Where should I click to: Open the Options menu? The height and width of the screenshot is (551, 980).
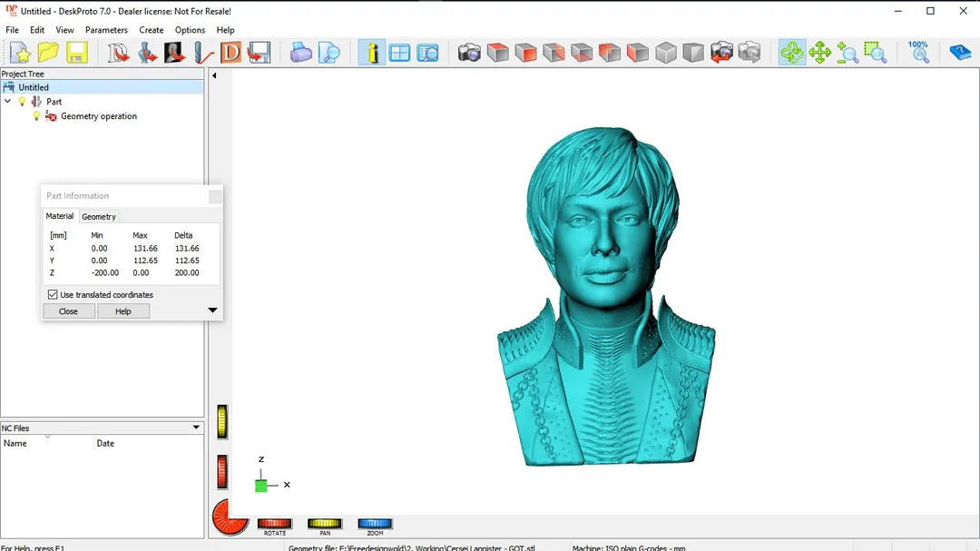click(x=190, y=30)
